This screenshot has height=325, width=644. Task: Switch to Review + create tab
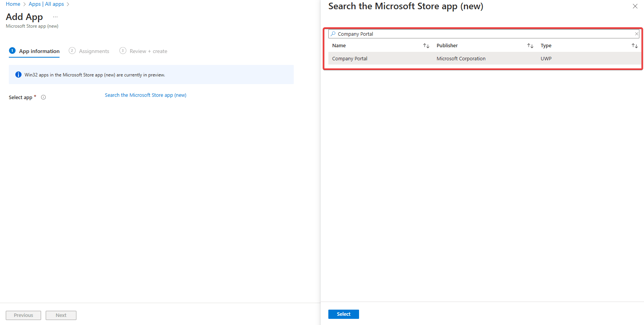point(143,51)
